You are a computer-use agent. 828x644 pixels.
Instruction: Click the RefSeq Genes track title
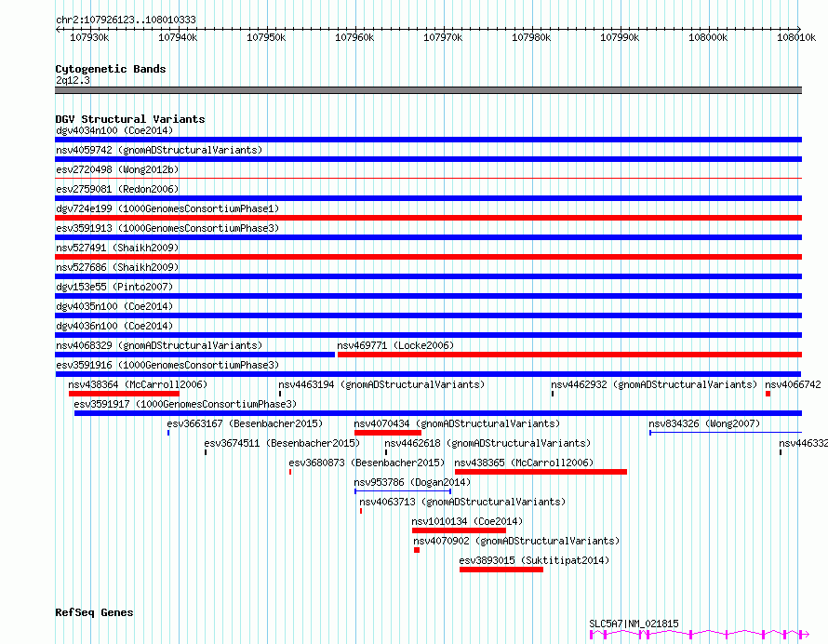pos(94,612)
